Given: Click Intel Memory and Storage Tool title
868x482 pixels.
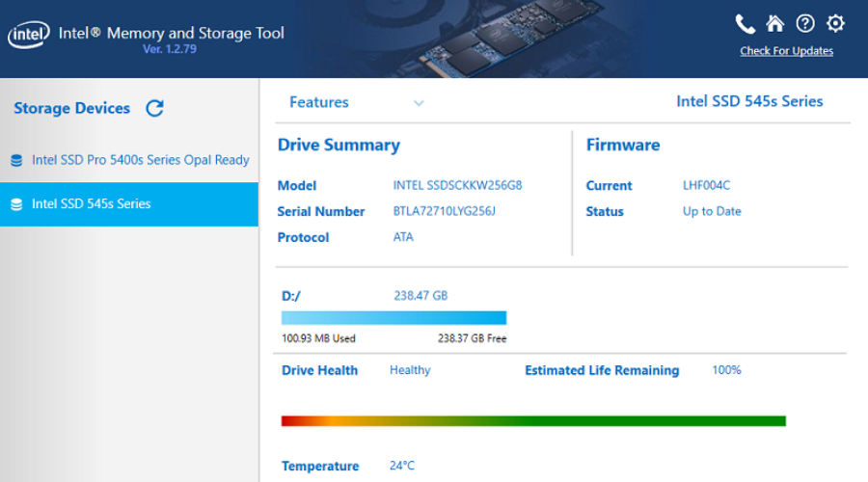Looking at the screenshot, I should (171, 33).
